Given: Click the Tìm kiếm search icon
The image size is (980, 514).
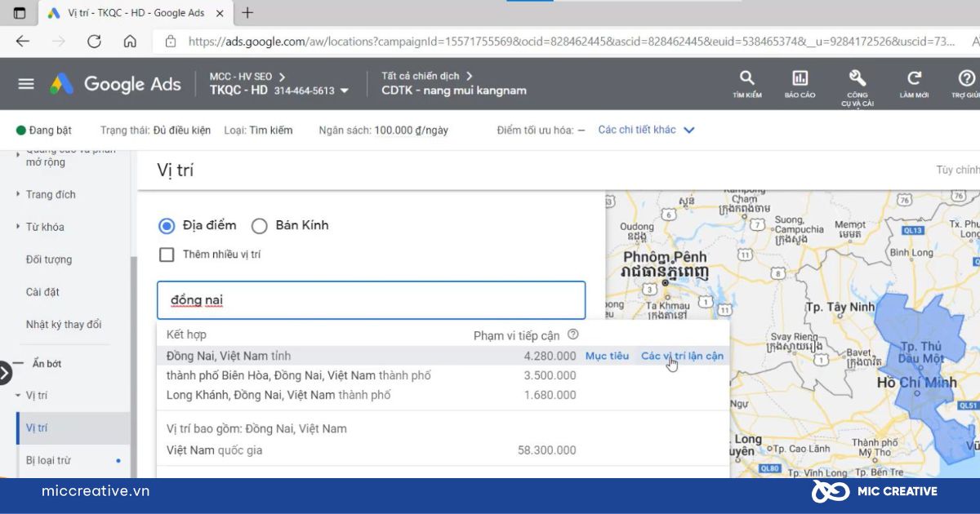Looking at the screenshot, I should [x=746, y=78].
